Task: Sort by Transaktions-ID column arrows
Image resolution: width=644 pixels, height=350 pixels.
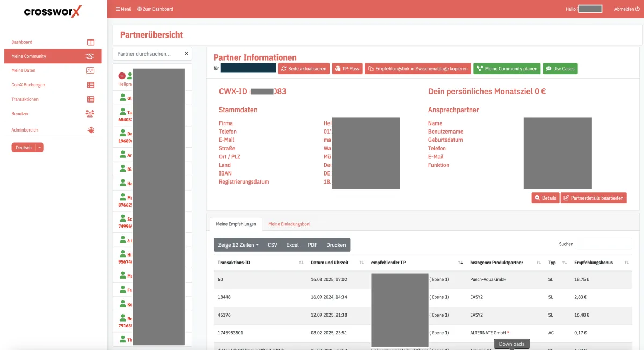Action: (301, 262)
